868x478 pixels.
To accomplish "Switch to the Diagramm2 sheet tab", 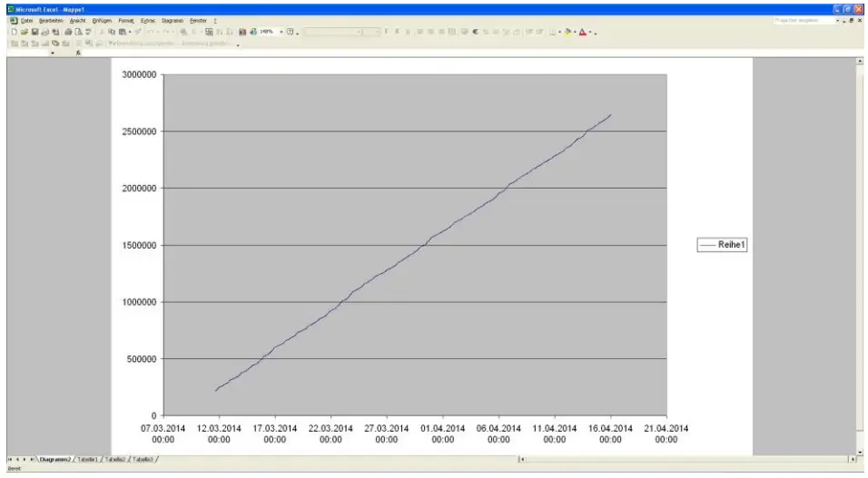I will coord(55,459).
